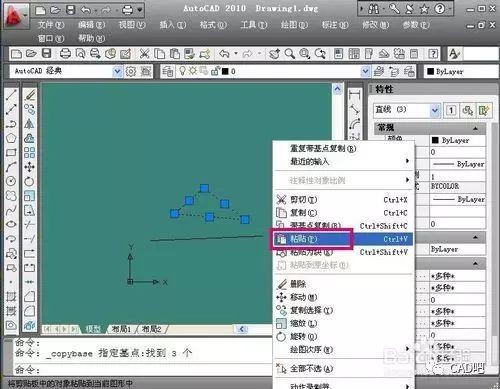
Task: Toggle layer 0 lock icon
Action: [x=215, y=71]
